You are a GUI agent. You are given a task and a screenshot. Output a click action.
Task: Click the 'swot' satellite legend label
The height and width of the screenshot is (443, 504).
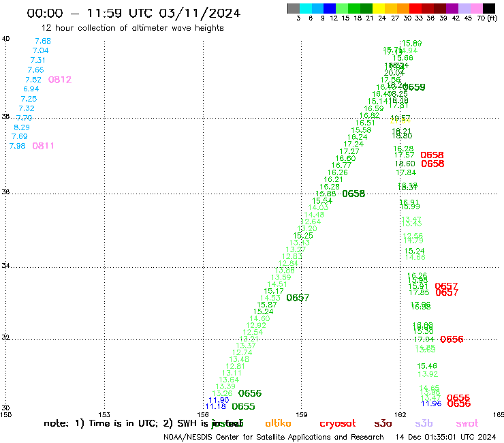pos(467,424)
